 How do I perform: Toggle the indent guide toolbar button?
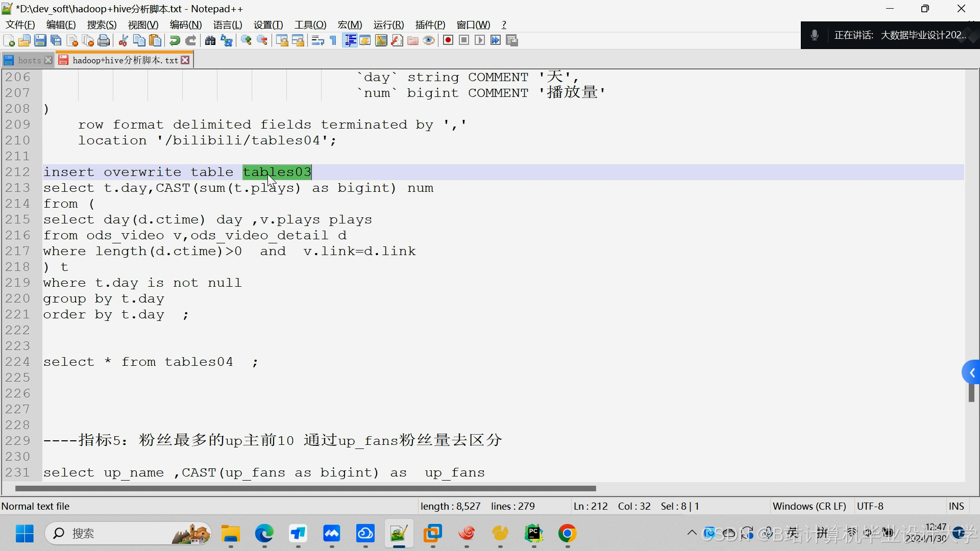[350, 41]
